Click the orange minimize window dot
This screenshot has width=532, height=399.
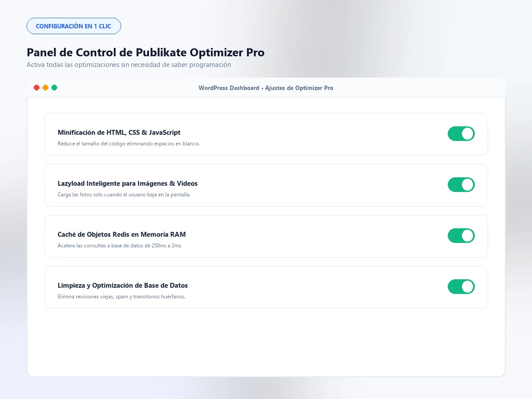pos(45,88)
